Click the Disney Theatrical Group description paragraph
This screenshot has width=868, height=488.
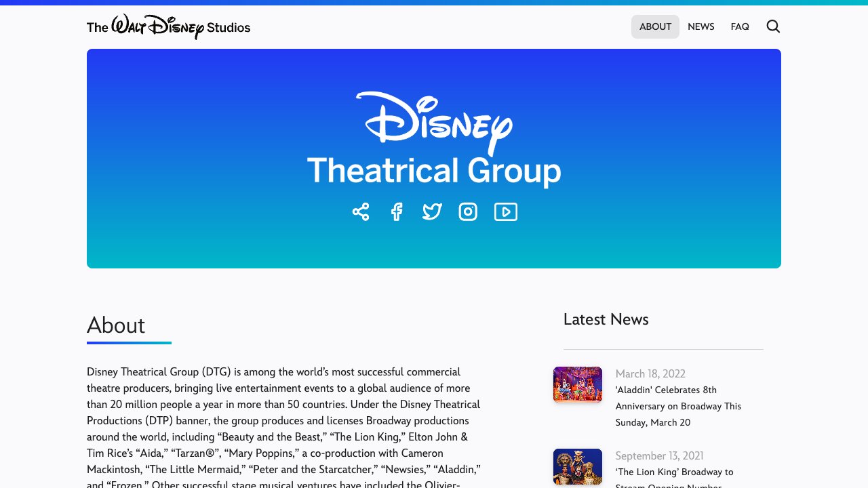[x=284, y=428]
